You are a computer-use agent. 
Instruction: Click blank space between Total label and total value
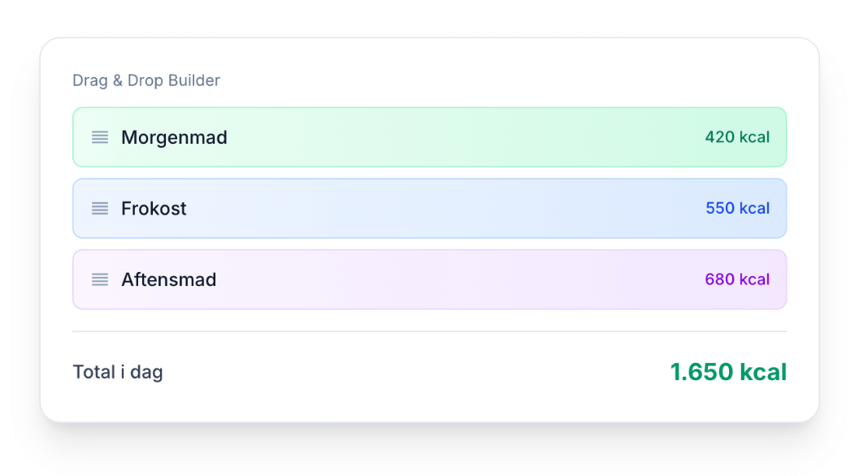(x=414, y=372)
